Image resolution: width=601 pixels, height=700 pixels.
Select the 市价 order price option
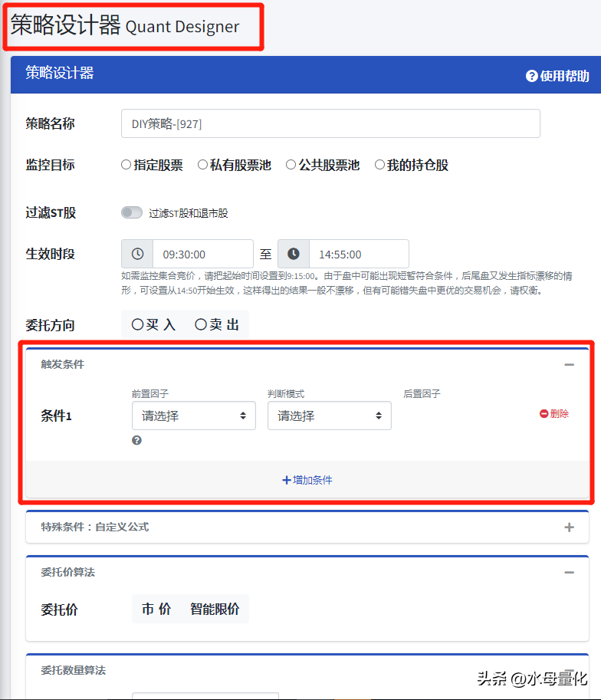pos(156,609)
